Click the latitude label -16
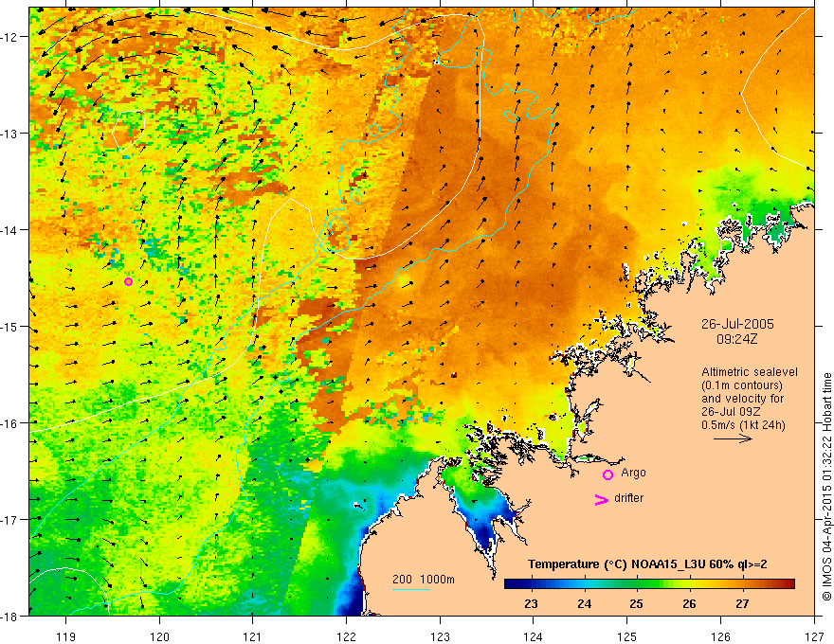Viewport: 834px width, 644px height. click(10, 423)
